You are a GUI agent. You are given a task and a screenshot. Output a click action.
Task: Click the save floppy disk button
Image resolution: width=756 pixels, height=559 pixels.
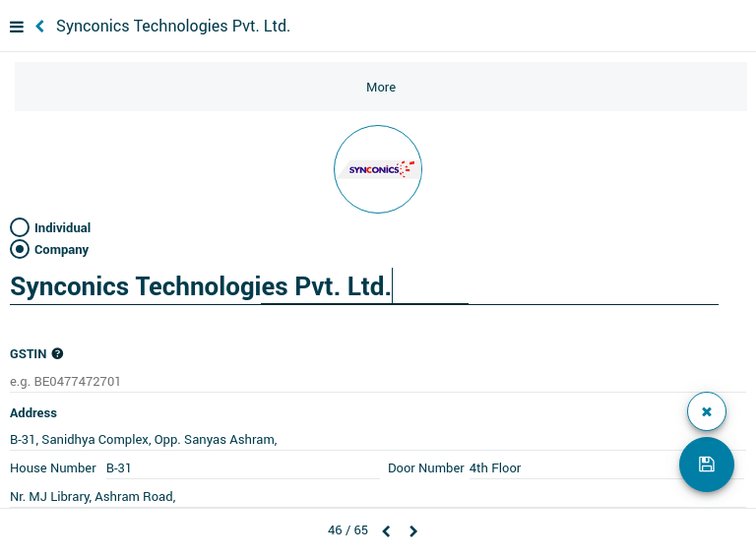click(x=706, y=465)
